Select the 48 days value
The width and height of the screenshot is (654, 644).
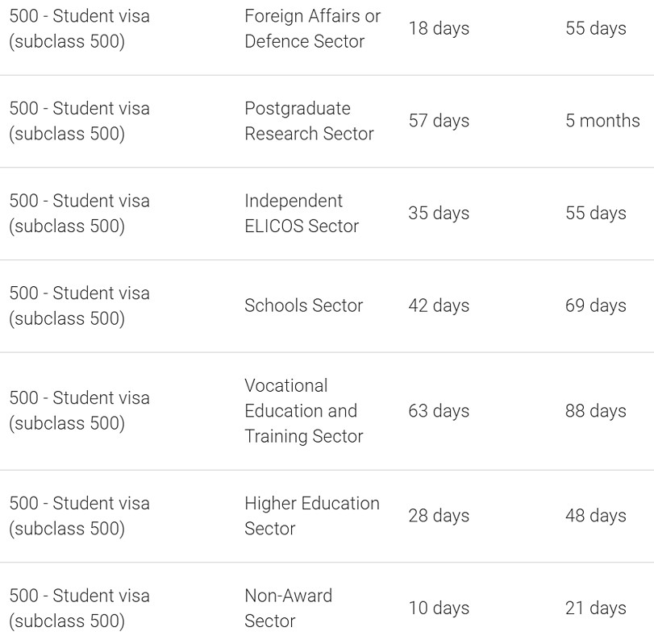pos(596,516)
